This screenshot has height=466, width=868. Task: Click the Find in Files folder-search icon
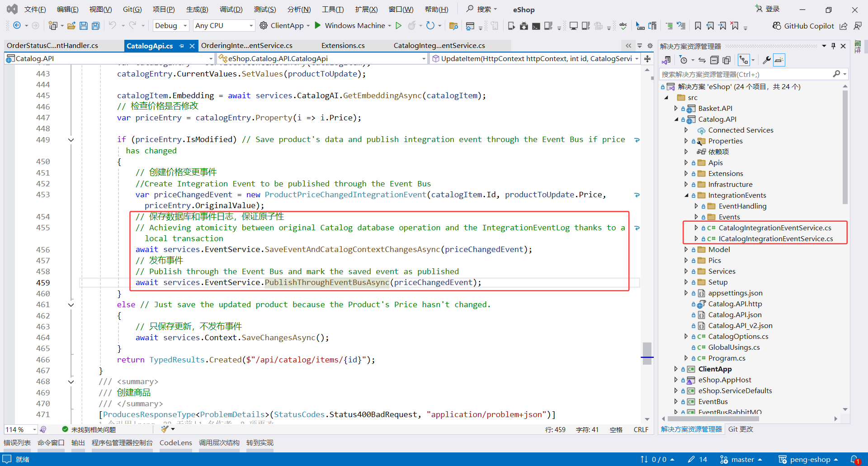[x=453, y=26]
